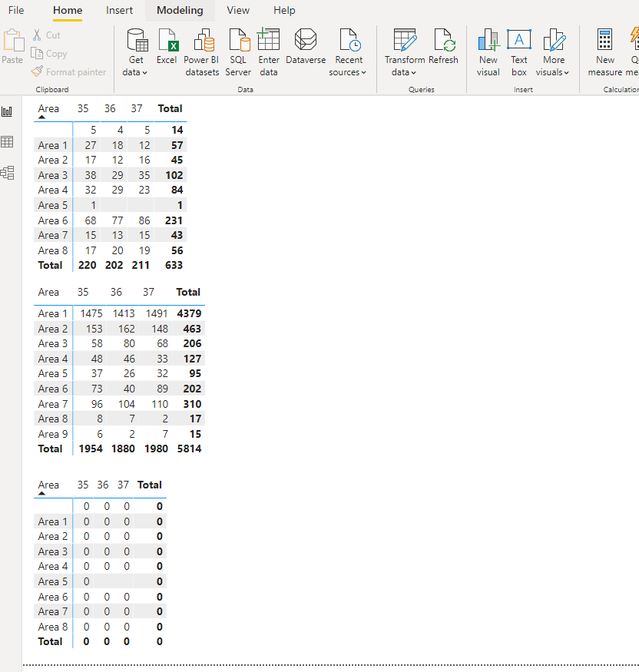Screen dimensions: 639x672
Task: Switch to Report view in sidebar
Action: click(7, 112)
